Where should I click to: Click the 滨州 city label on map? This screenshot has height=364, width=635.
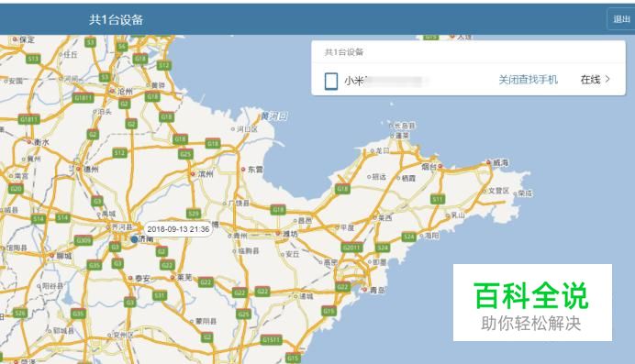[x=206, y=174]
